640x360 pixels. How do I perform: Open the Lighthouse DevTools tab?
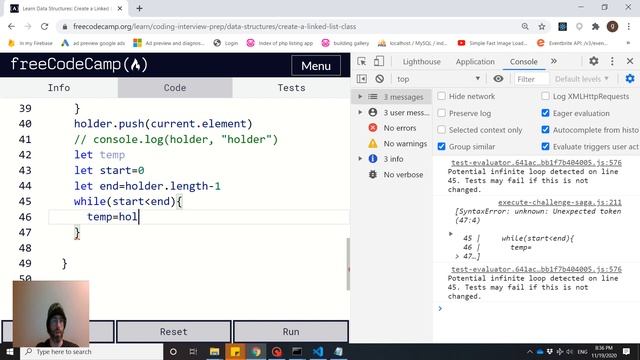click(422, 62)
